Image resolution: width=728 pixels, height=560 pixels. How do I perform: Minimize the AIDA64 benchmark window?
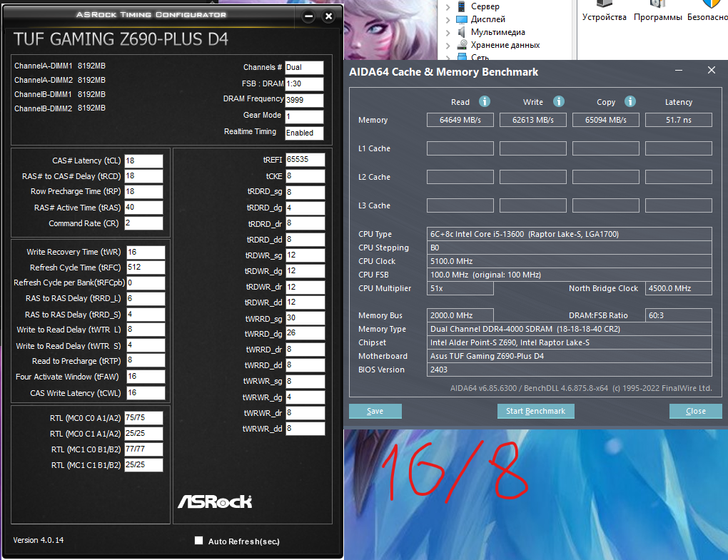(x=678, y=71)
